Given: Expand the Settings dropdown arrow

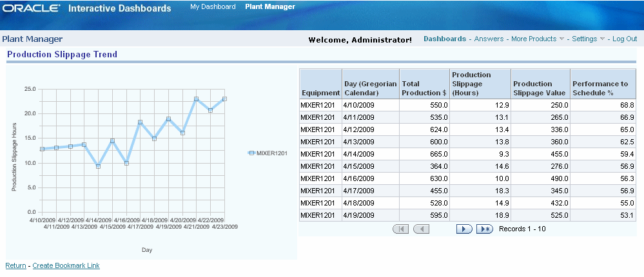Looking at the screenshot, I should tap(602, 39).
